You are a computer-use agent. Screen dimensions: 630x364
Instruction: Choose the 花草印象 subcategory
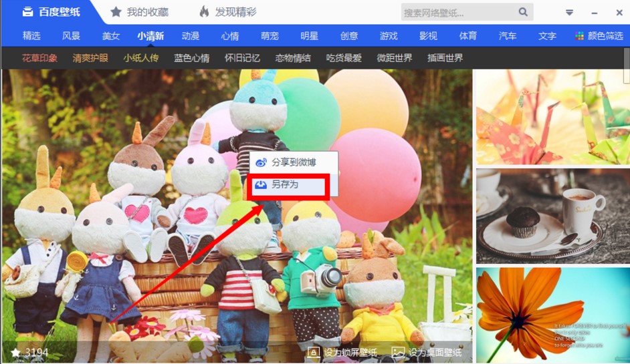[39, 58]
